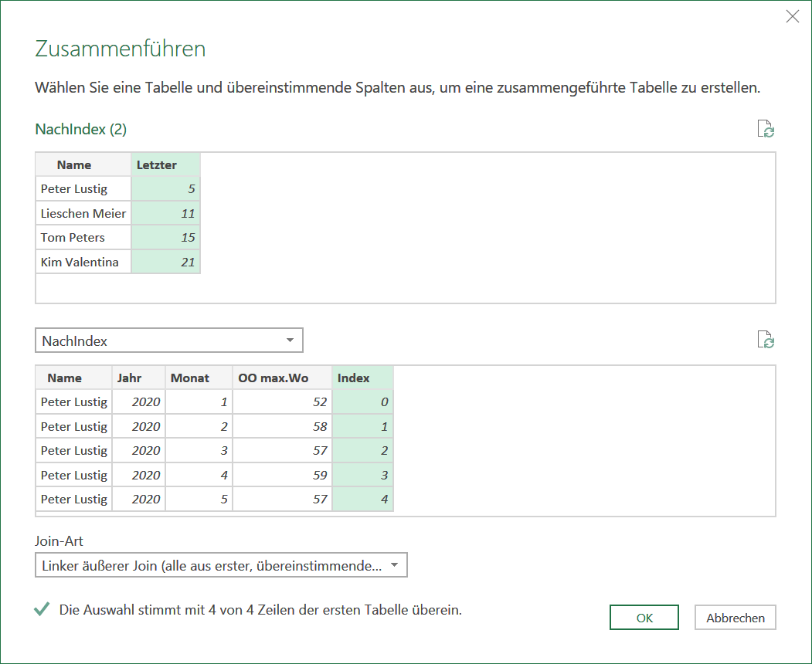Select the OO max.Wo column header
812x664 pixels.
click(282, 378)
